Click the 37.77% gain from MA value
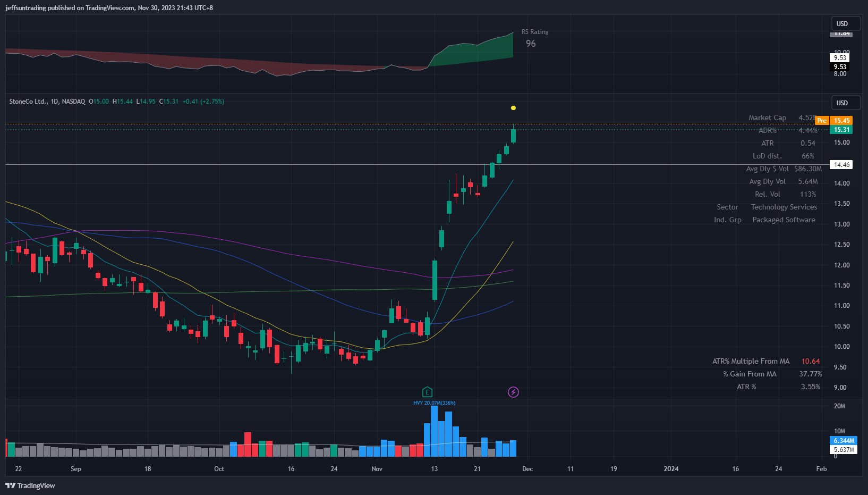Screen dimensions: 868x495 [811, 374]
